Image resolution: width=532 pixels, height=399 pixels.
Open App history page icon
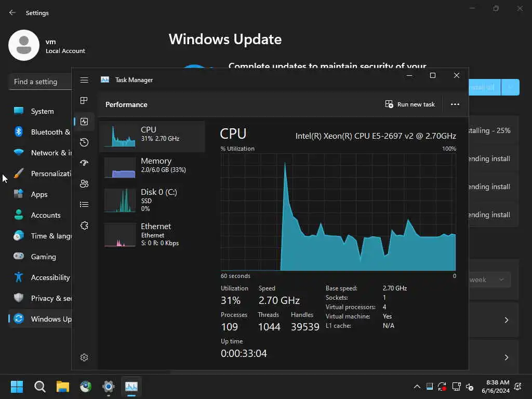click(x=84, y=142)
